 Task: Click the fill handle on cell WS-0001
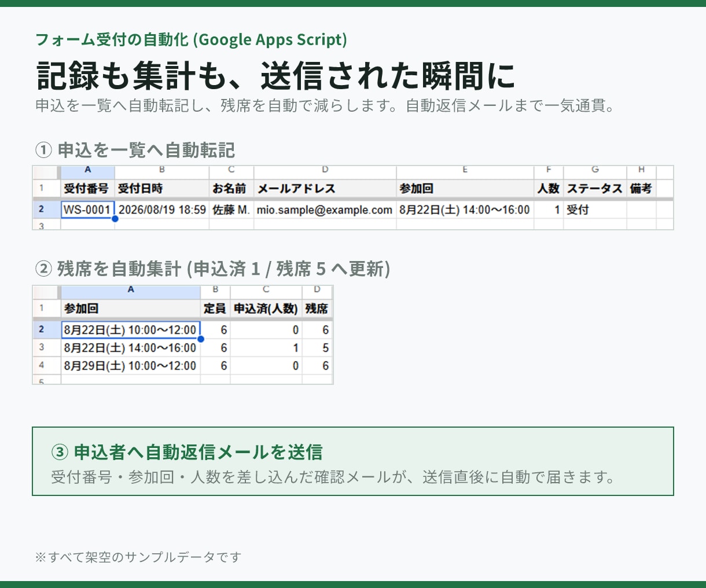pos(115,219)
